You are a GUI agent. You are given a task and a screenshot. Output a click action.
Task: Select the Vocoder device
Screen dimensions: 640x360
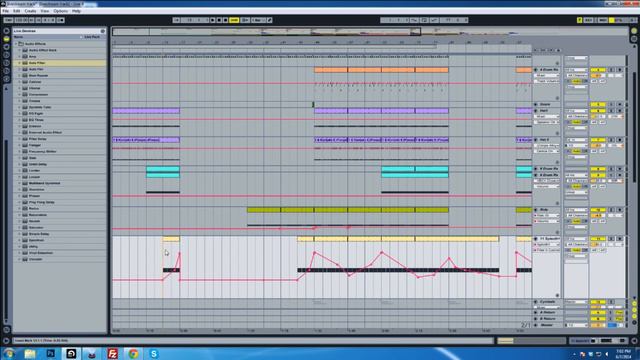click(x=36, y=259)
